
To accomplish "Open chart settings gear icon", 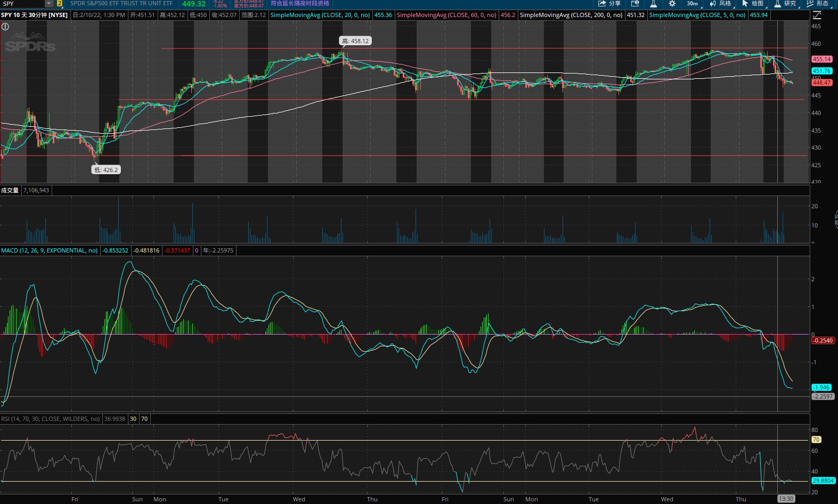I will tap(672, 3).
